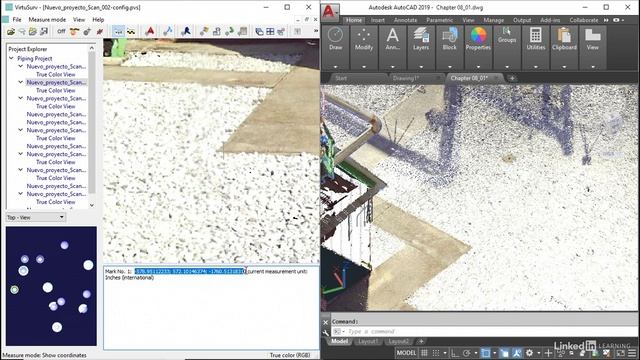Click the tile windows grid icon in VirtuSurv
The image size is (640, 360).
pos(270,31)
